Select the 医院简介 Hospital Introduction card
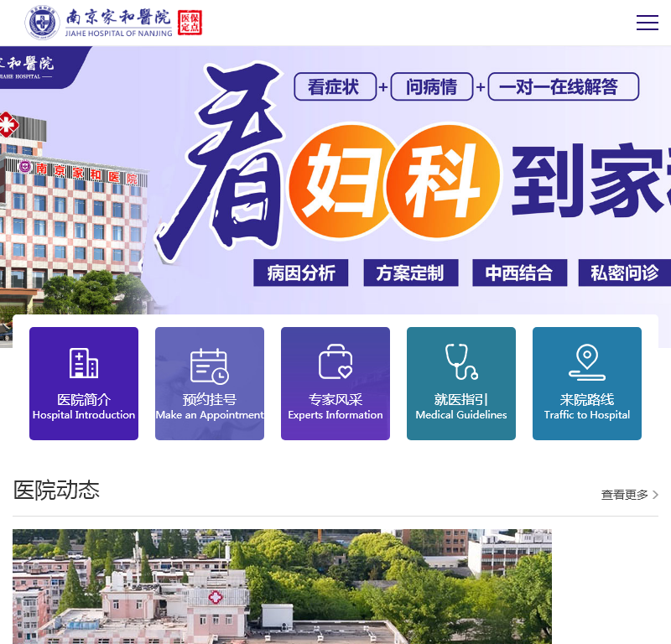 tap(83, 384)
